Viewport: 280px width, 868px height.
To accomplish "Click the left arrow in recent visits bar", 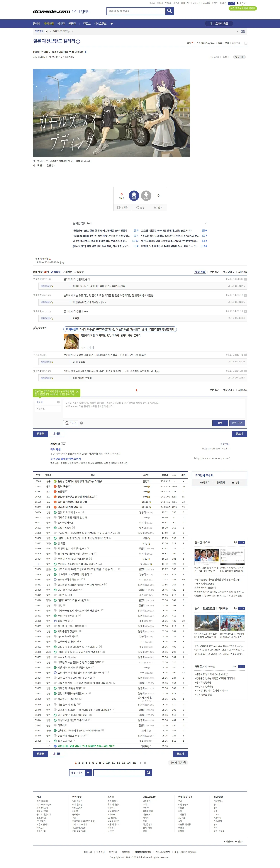I will (x=51, y=31).
